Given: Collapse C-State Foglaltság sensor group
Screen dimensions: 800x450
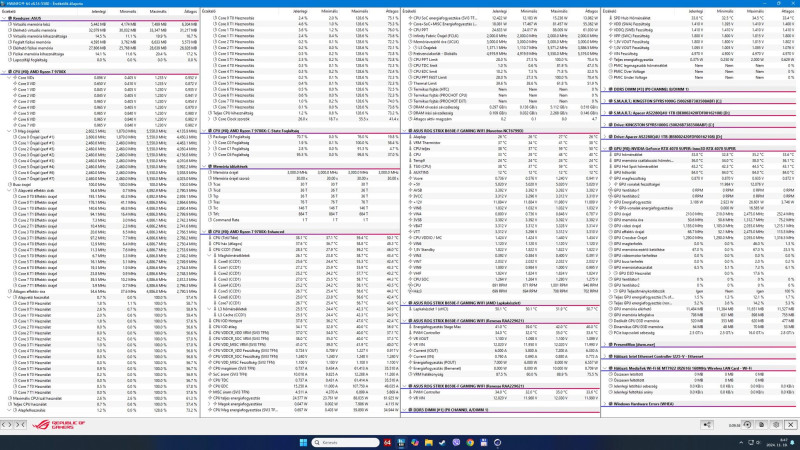Looking at the screenshot, I should pyautogui.click(x=204, y=131).
